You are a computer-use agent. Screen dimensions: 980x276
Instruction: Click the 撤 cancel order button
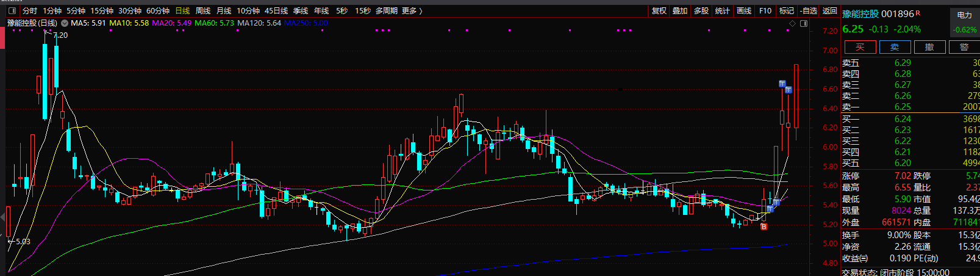(929, 47)
